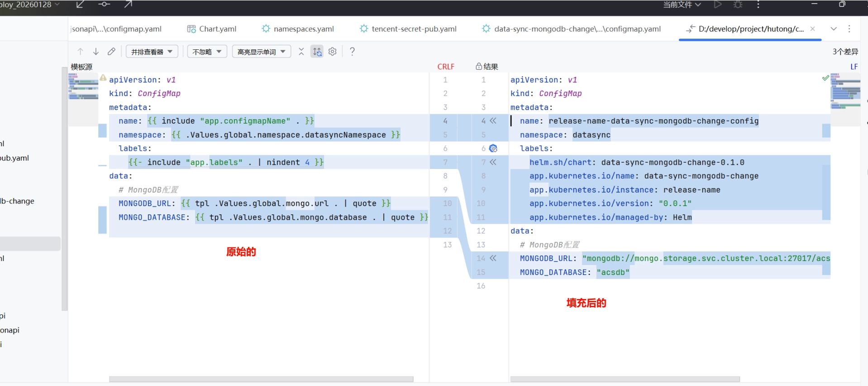Jump to next difference arrow

coord(95,52)
